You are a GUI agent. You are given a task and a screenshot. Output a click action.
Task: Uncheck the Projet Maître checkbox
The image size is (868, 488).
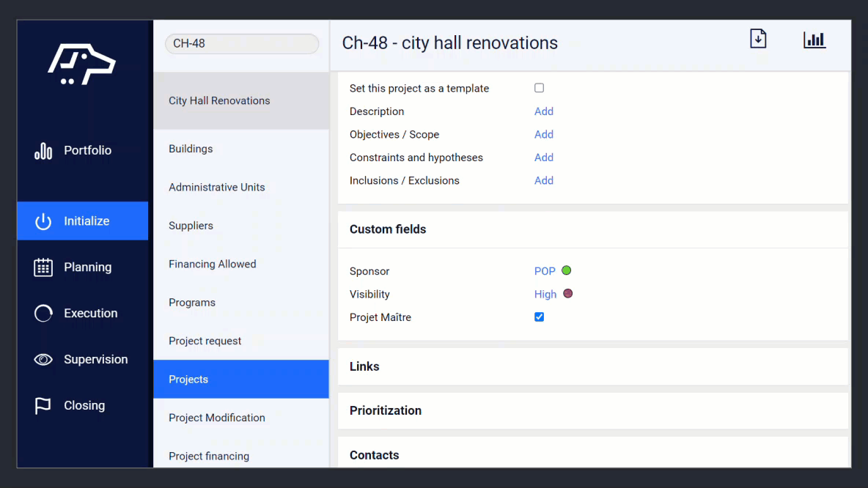click(x=539, y=317)
